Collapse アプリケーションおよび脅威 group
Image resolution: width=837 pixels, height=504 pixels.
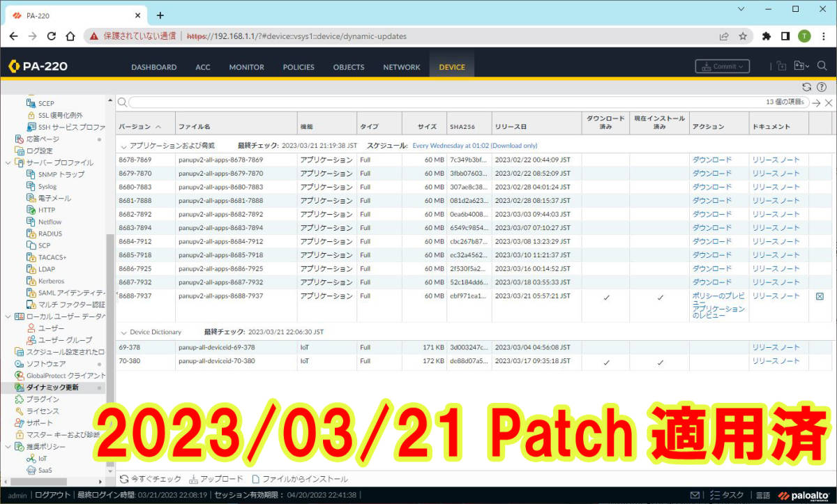click(x=124, y=146)
